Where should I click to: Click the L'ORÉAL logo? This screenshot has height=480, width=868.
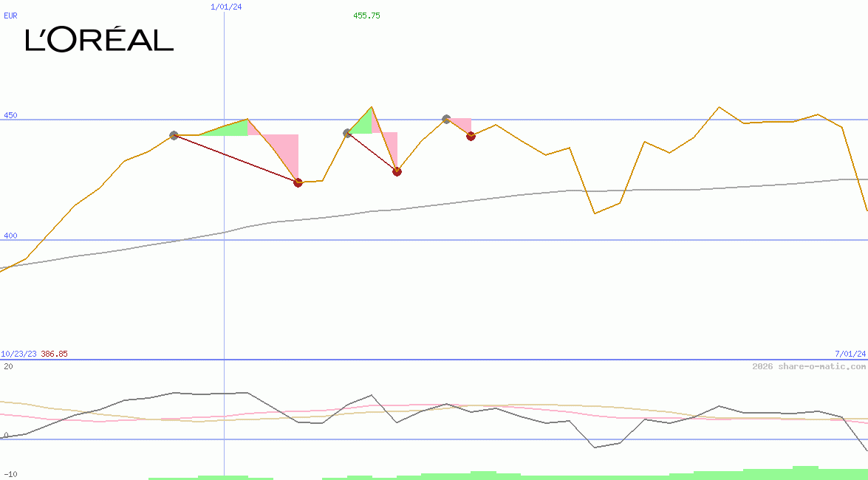(100, 40)
